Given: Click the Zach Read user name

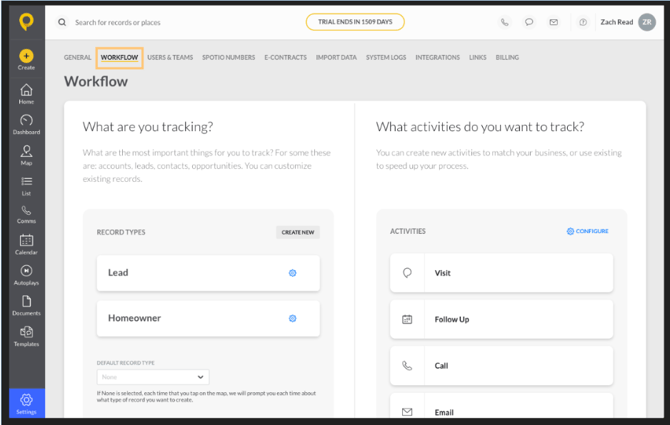Looking at the screenshot, I should click(617, 22).
